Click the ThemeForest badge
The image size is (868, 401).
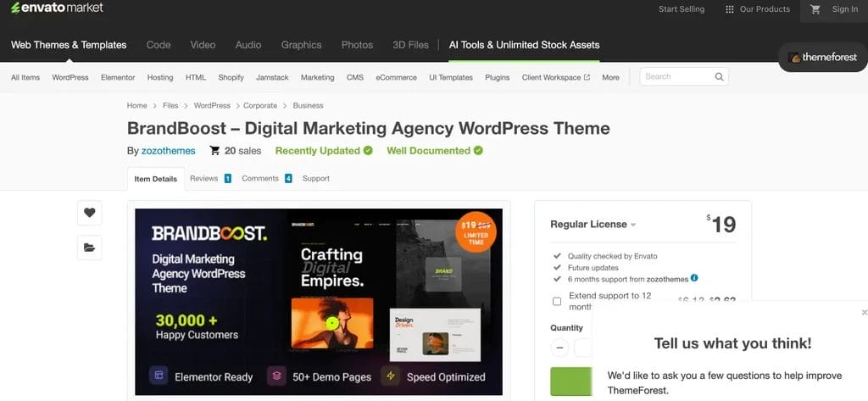(x=822, y=57)
